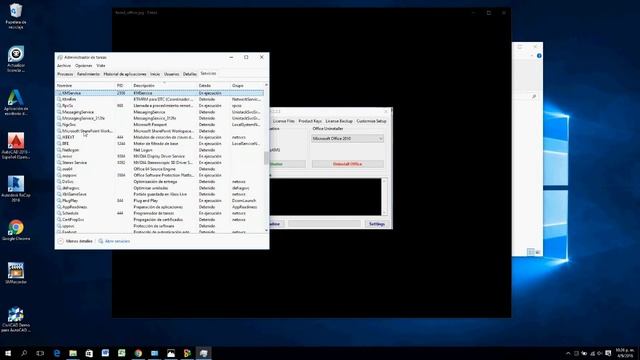The height and width of the screenshot is (360, 640).
Task: Open Microsoft Edge from the taskbar
Action: coord(57,353)
